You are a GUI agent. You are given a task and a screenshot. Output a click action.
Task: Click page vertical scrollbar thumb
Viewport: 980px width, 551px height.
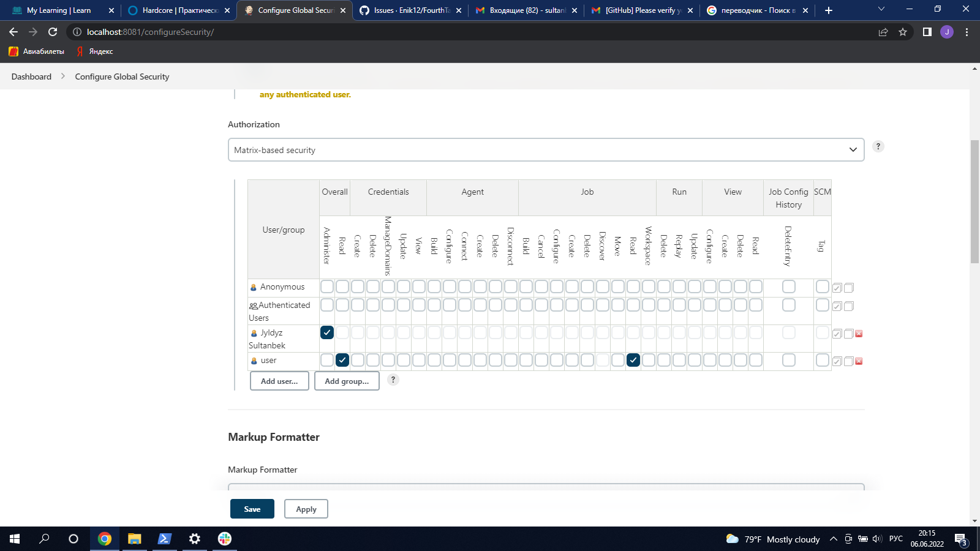(x=974, y=202)
